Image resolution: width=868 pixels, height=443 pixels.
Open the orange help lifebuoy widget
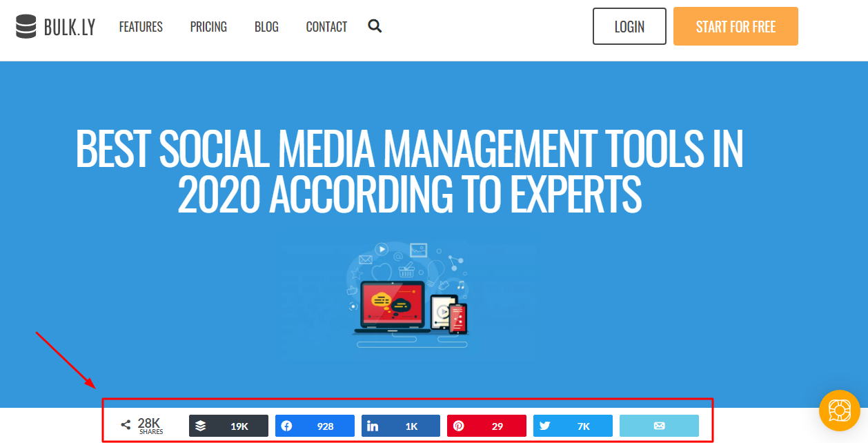pos(839,411)
